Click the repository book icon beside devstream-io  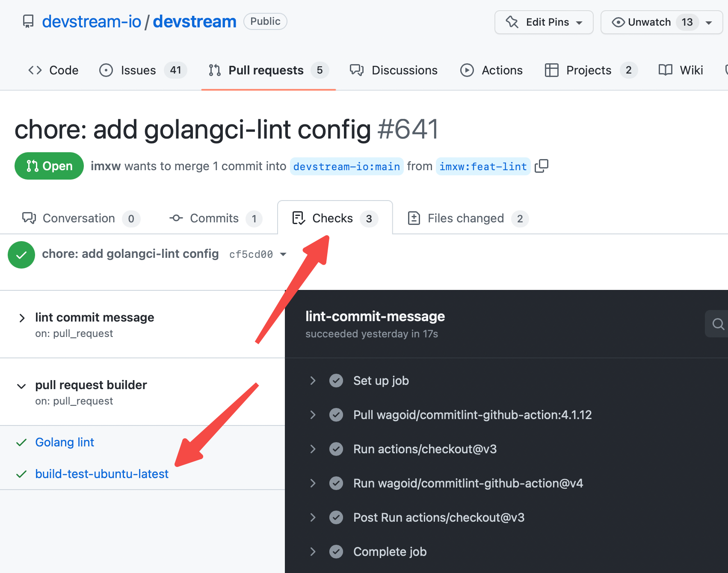(28, 21)
